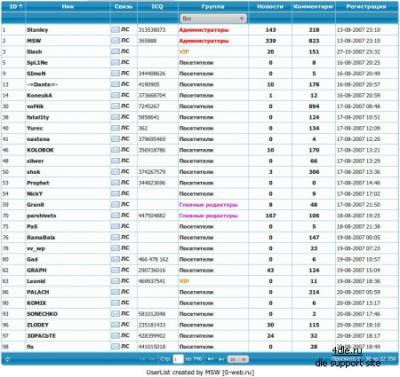Click ICQ number 466-478 162 in God row
The height and width of the screenshot is (377, 400).
point(153,259)
